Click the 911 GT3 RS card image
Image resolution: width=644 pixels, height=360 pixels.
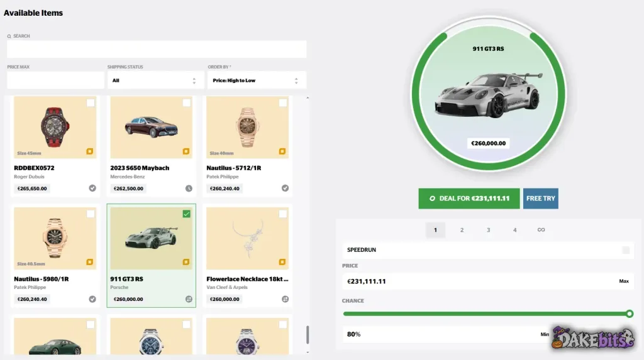(x=151, y=238)
